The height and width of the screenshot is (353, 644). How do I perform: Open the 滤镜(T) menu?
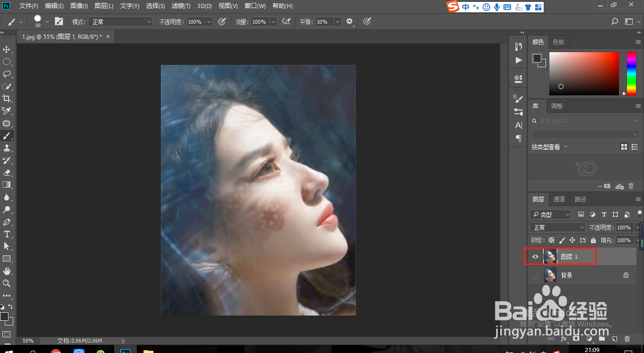(181, 6)
